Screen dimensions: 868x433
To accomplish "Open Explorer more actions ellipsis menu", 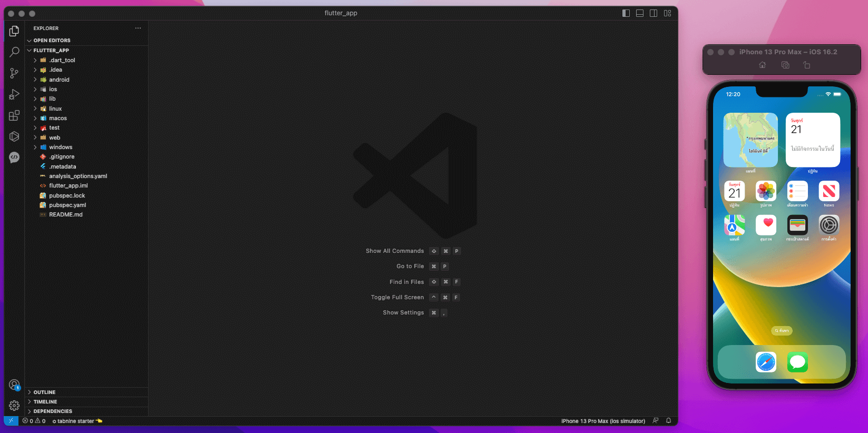I will point(138,28).
